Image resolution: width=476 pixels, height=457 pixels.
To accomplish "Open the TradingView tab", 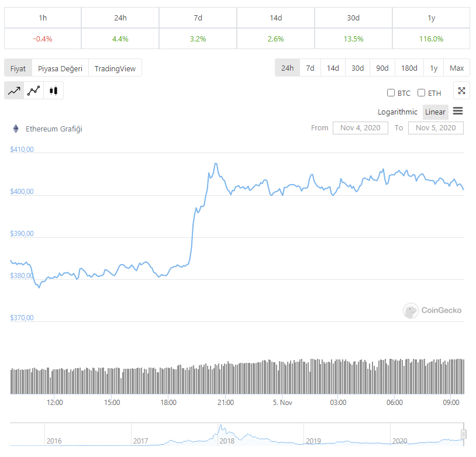I will [x=115, y=68].
